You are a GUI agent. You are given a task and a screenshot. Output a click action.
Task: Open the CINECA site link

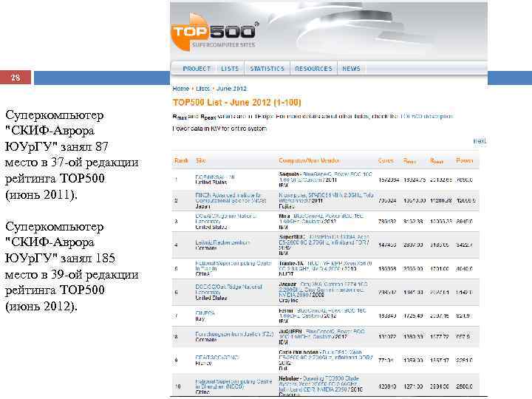pyautogui.click(x=205, y=313)
